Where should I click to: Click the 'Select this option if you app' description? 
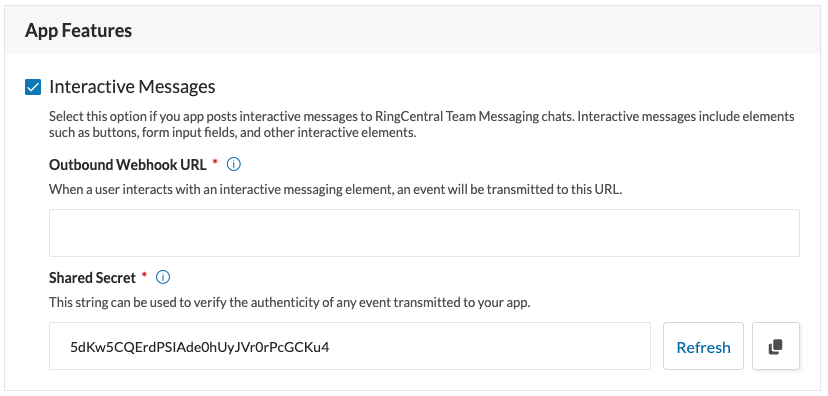pyautogui.click(x=421, y=124)
